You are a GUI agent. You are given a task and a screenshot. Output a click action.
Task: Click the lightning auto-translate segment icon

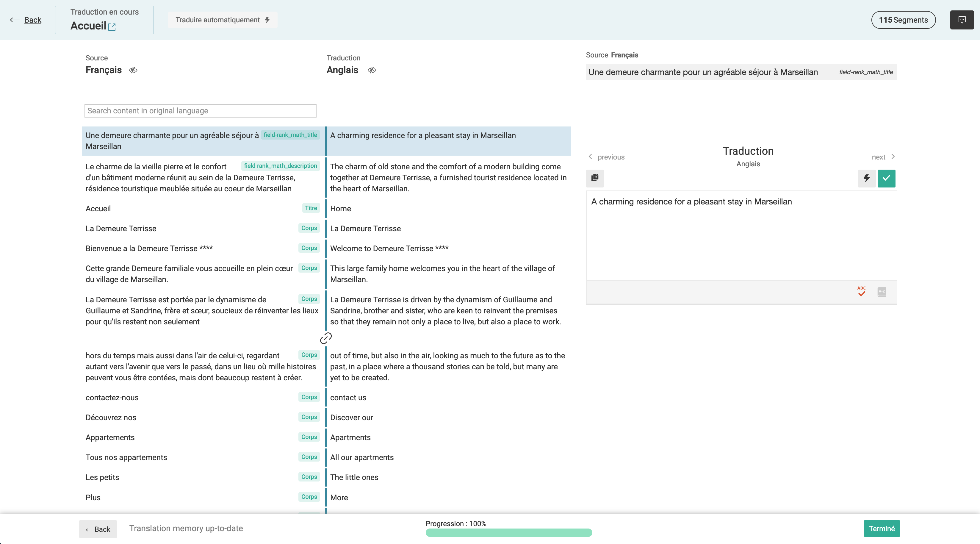(867, 179)
